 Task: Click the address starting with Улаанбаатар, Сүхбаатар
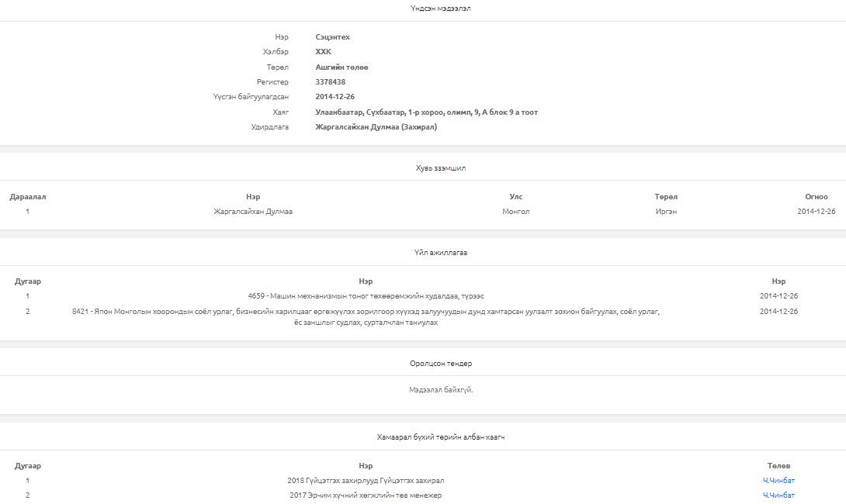pos(426,112)
